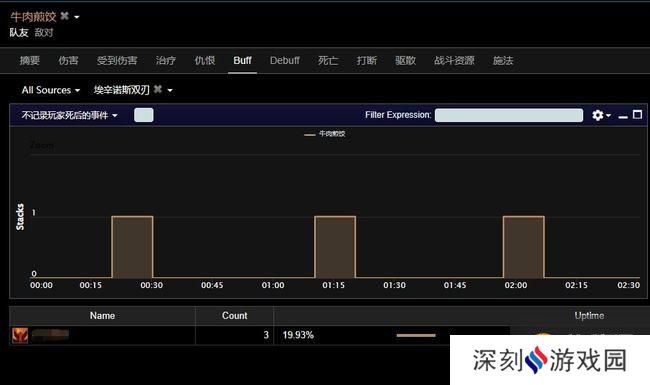Expand the 牛肉煎饺 player dropdown arrow
Screen dimensions: 650x385
(x=77, y=17)
